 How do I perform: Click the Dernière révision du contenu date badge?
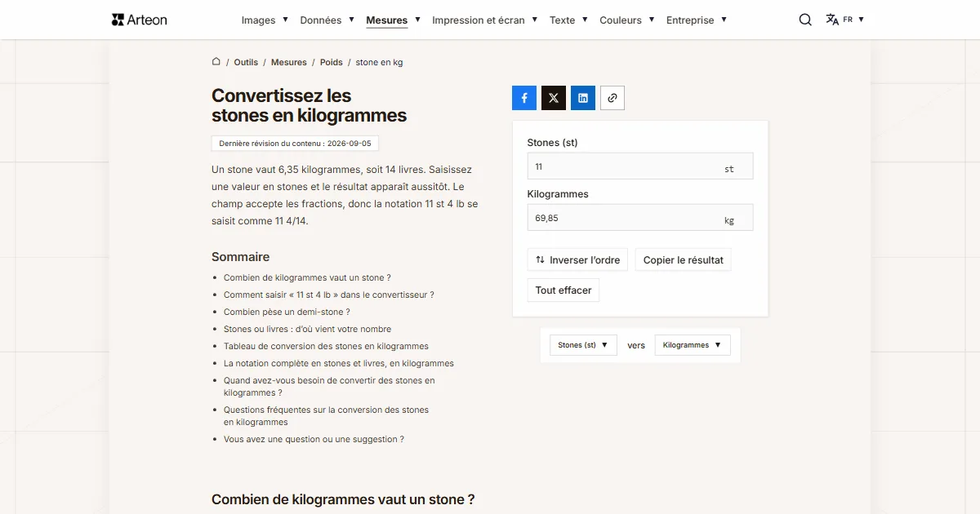tap(295, 144)
